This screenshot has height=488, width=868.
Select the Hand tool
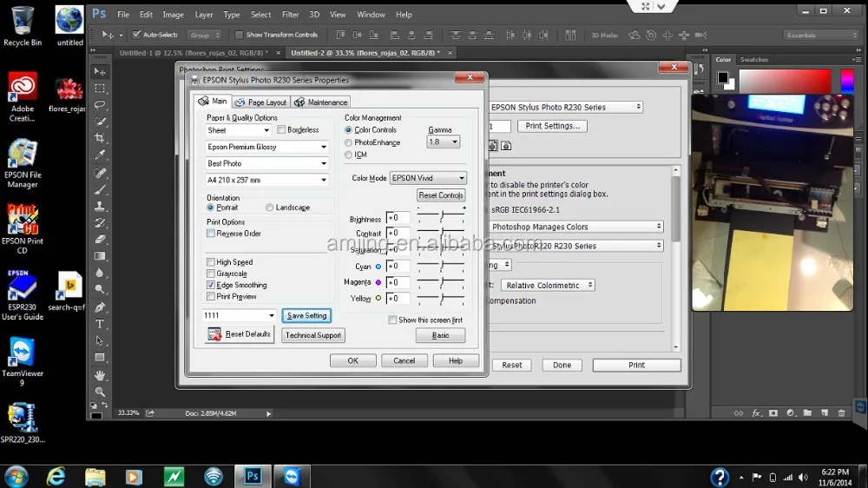point(100,376)
